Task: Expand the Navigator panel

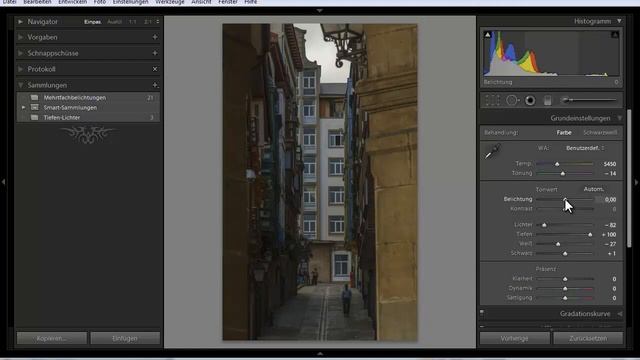Action: coord(20,22)
